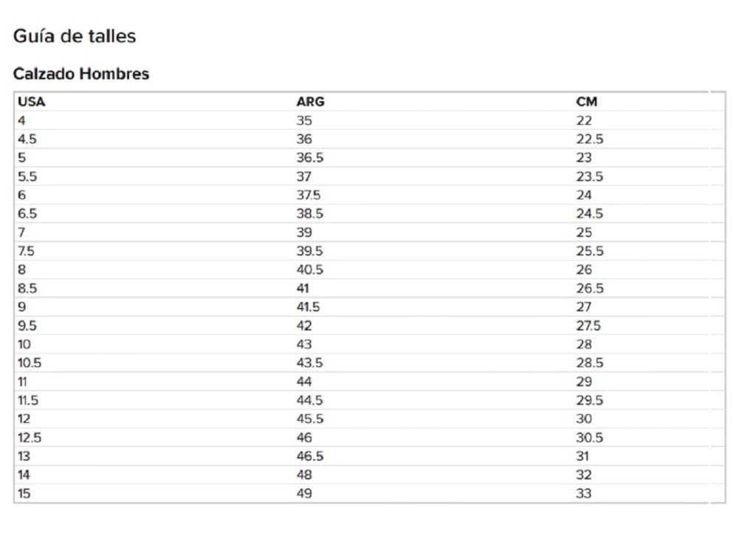Click ARG size 49 cell
The width and height of the screenshot is (756, 547).
(304, 493)
